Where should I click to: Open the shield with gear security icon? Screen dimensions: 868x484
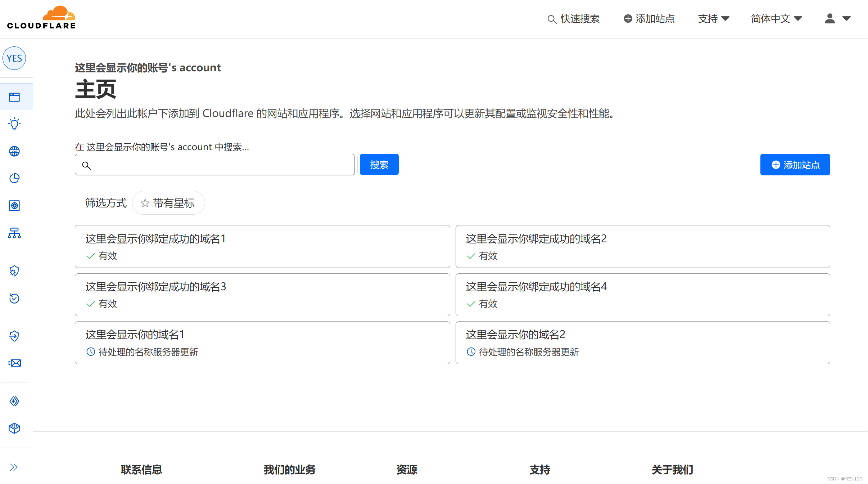coord(14,271)
